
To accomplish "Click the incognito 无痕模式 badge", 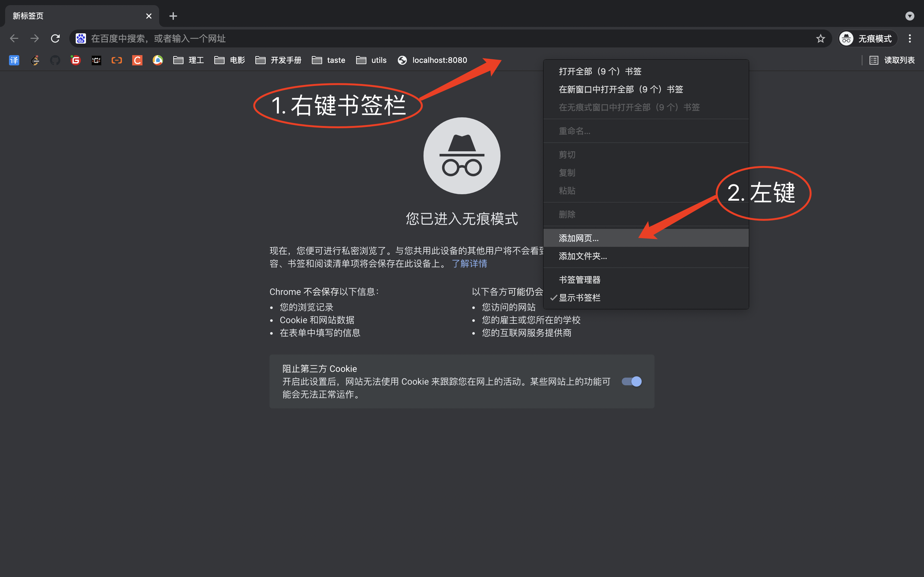I will pyautogui.click(x=867, y=38).
